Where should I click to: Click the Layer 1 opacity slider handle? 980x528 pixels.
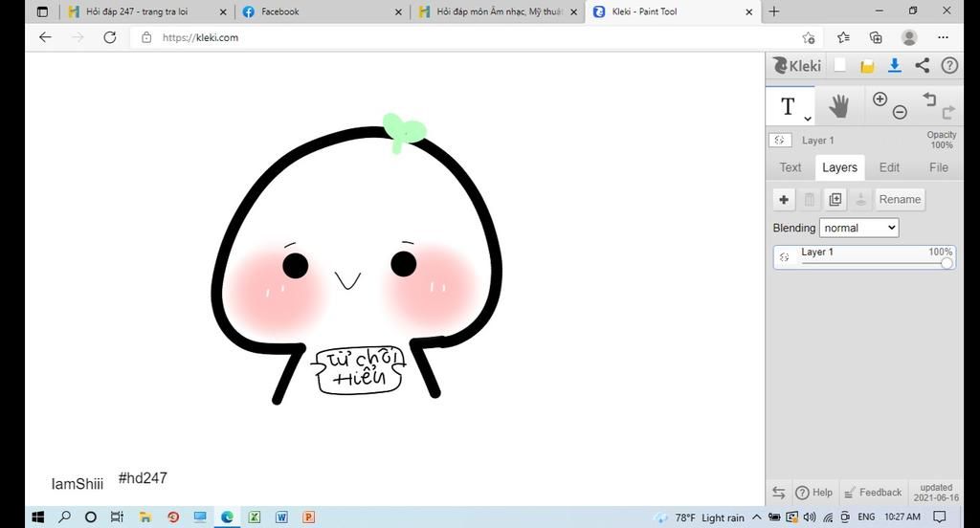pos(947,264)
